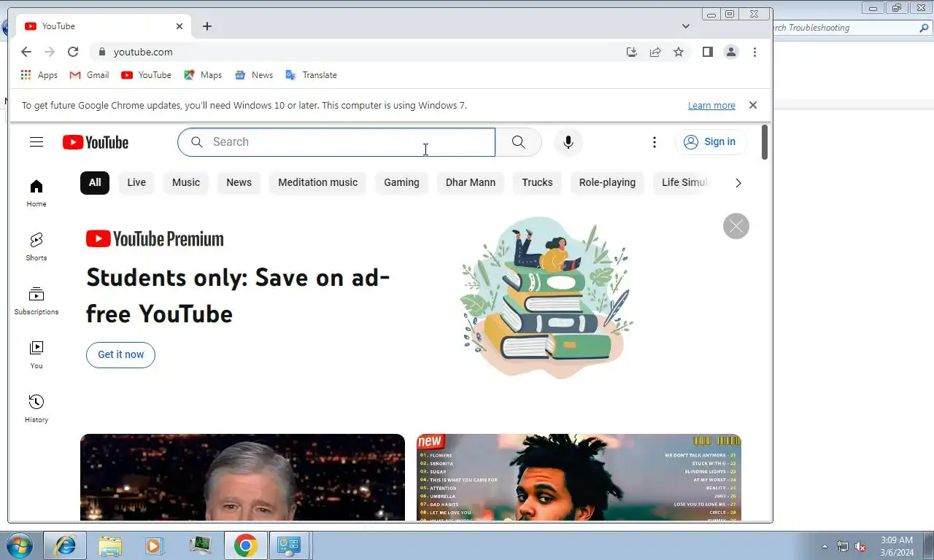Viewport: 934px width, 560px height.
Task: Select the Trucks category chip
Action: 537,182
